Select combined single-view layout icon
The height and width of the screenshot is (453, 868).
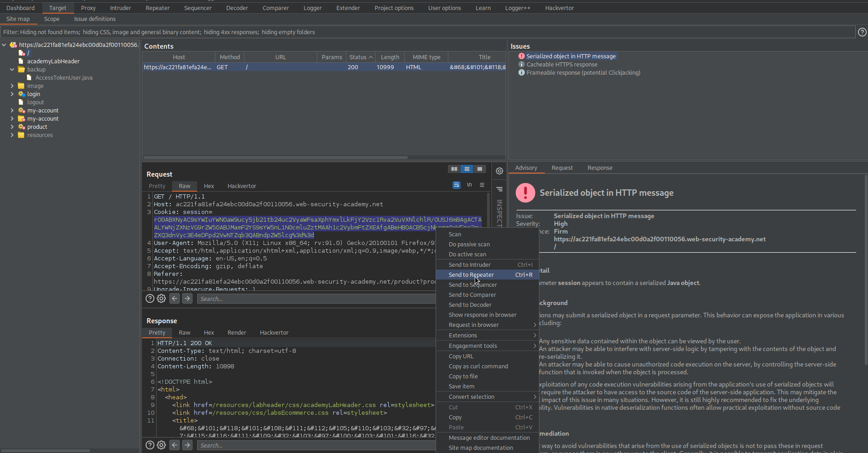click(x=479, y=169)
